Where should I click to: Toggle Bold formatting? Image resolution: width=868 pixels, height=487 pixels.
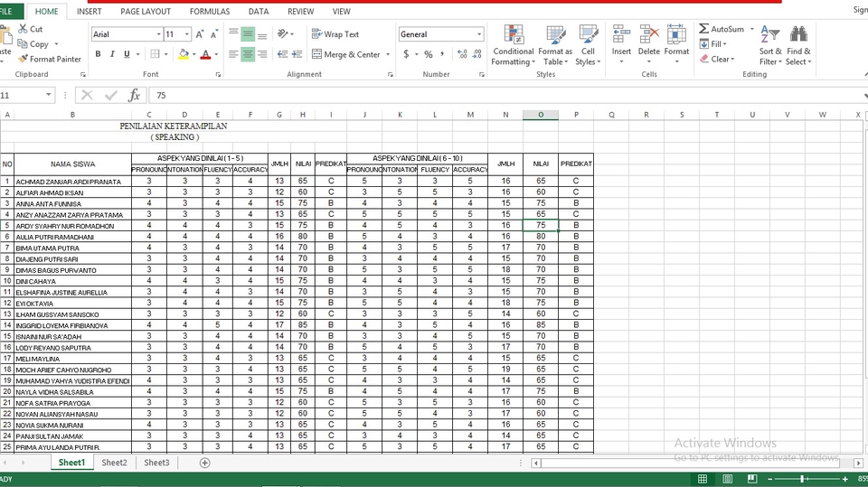(x=98, y=54)
